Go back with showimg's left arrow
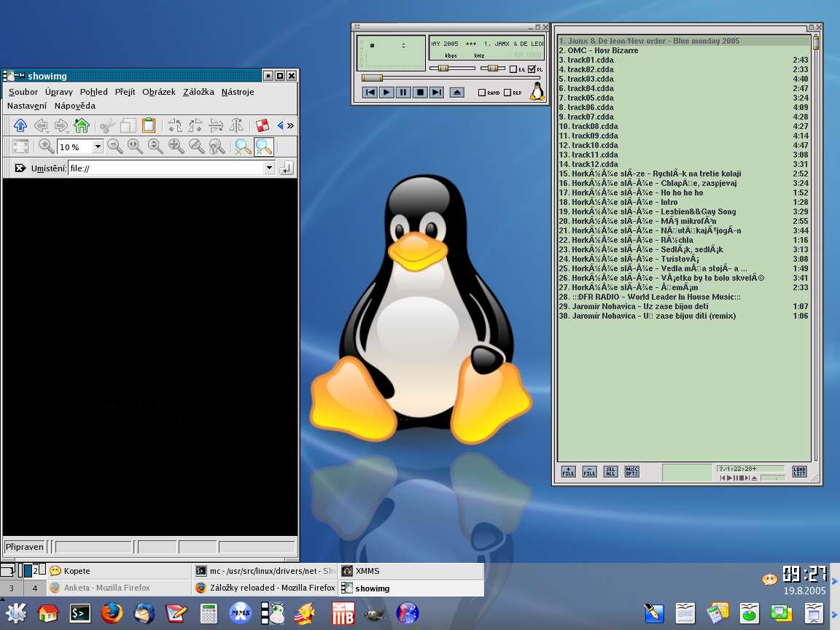 tap(41, 125)
